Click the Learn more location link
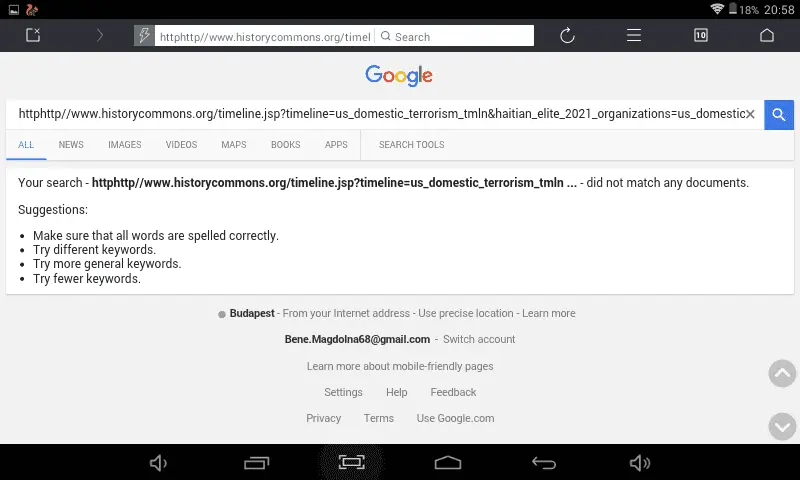This screenshot has width=800, height=480. coord(548,313)
